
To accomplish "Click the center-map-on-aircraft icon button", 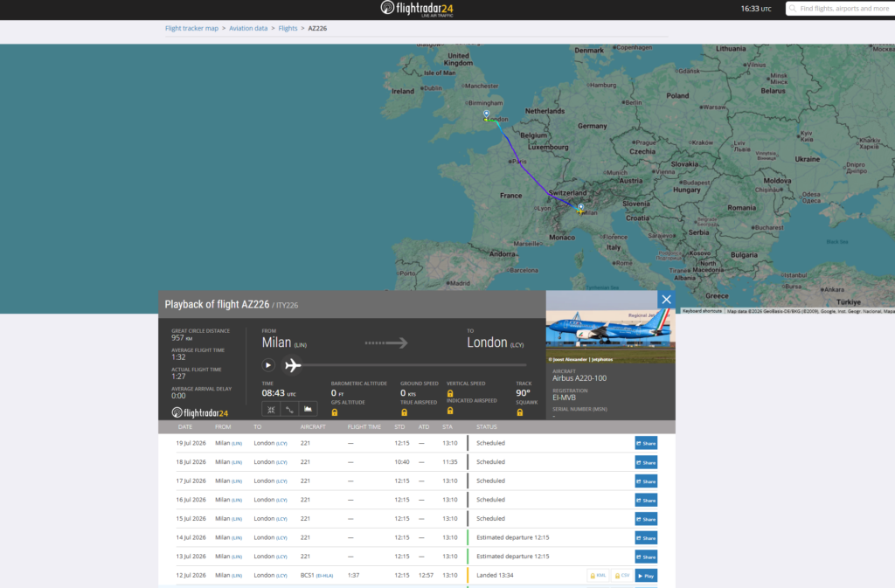I will click(x=271, y=409).
